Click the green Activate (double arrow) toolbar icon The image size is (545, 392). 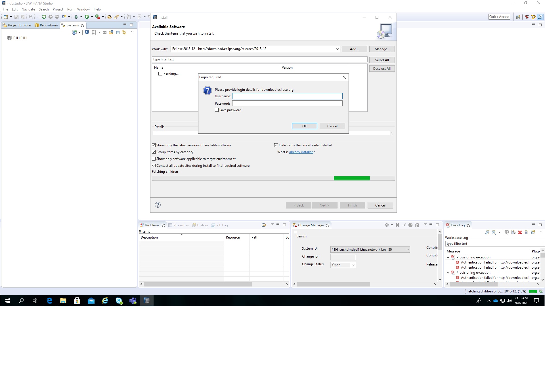(x=44, y=17)
